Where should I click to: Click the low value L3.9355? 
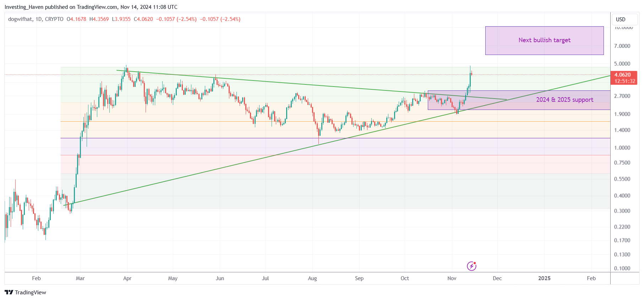[121, 19]
